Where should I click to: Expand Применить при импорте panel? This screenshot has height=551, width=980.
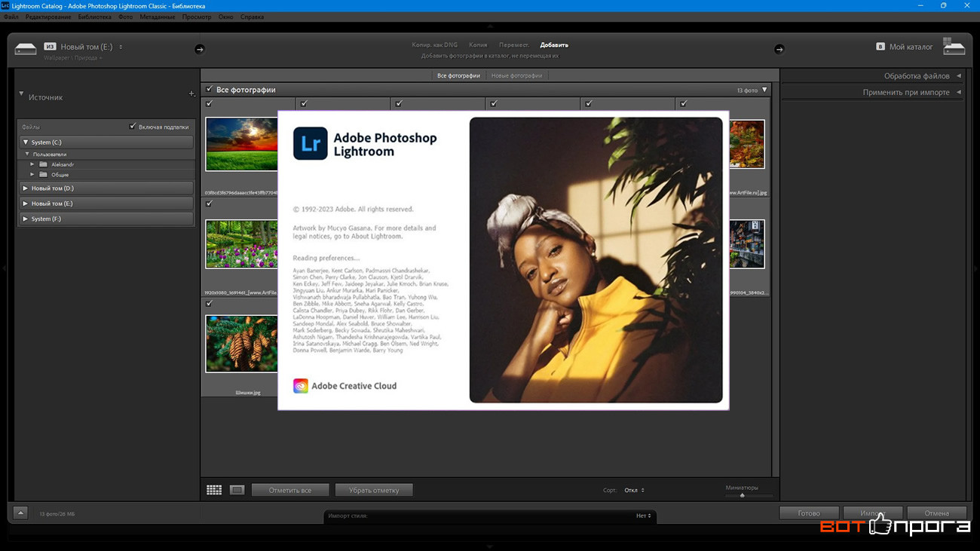tap(958, 92)
